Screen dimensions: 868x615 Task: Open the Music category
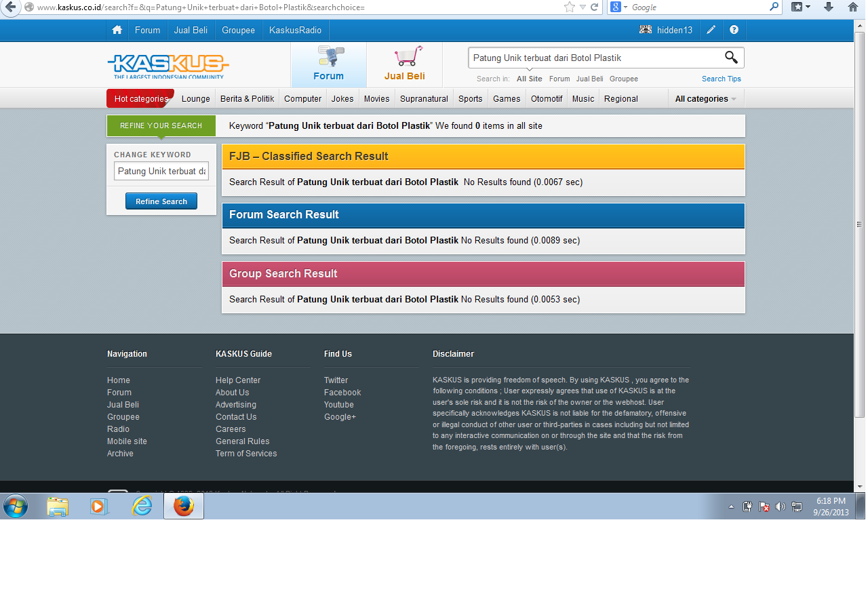[x=583, y=98]
